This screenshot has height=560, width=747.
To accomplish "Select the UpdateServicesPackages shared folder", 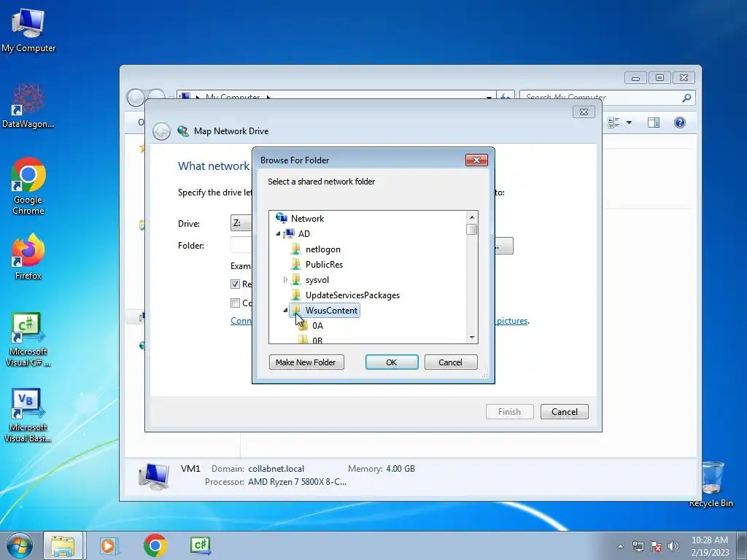I will coord(352,295).
